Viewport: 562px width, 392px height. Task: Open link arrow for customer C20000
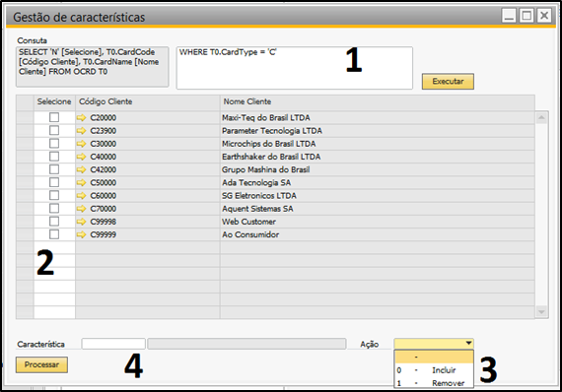coord(82,117)
